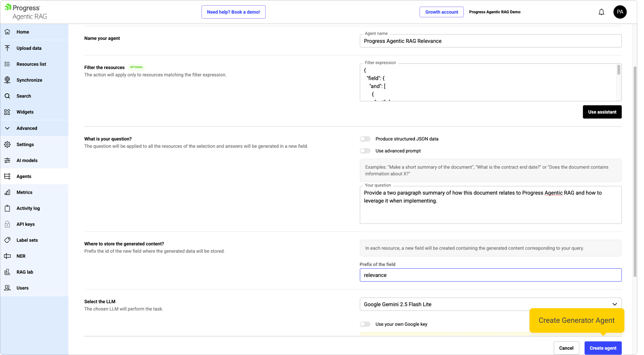This screenshot has height=355, width=644.
Task: Click the Create agent button
Action: [x=603, y=348]
